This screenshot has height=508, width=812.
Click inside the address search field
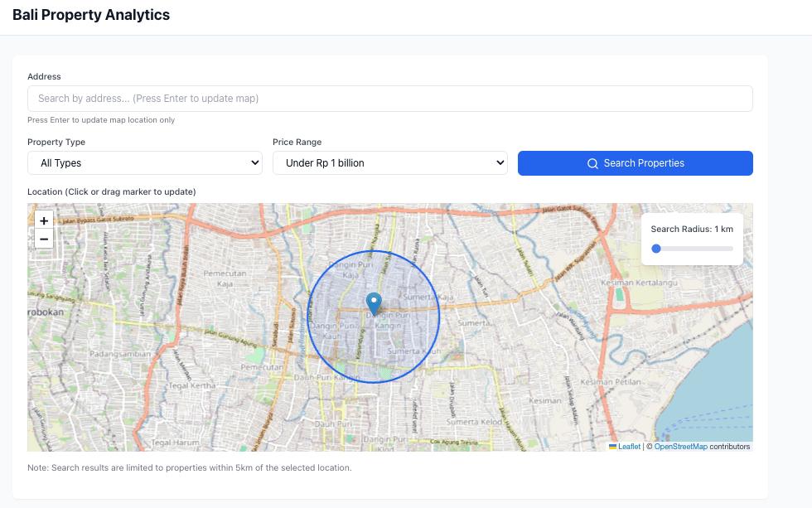(389, 98)
